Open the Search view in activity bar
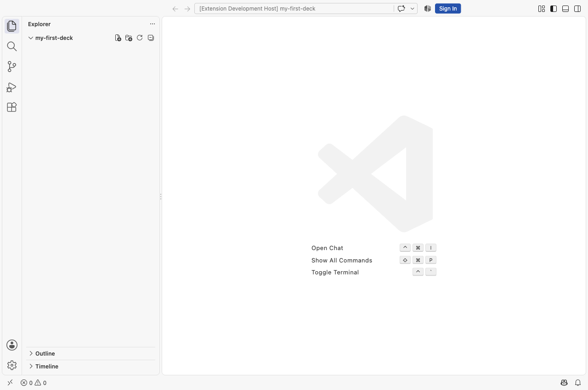The height and width of the screenshot is (390, 588). coord(12,46)
